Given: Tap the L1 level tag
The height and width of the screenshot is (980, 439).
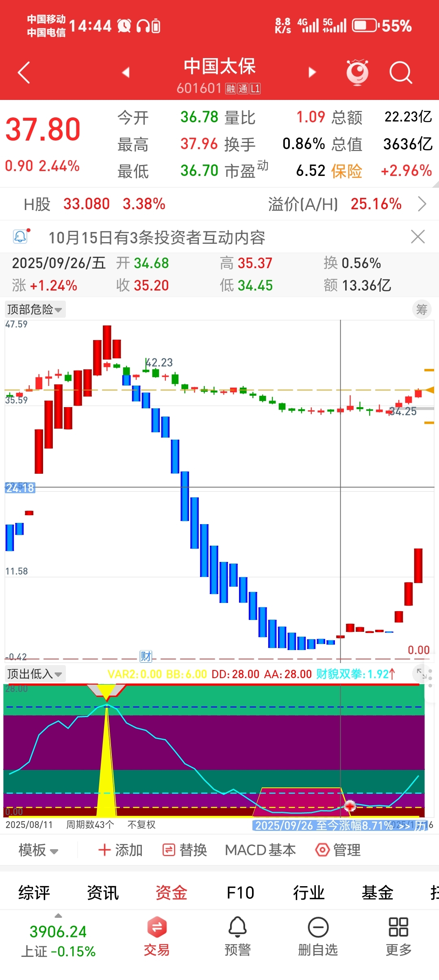Looking at the screenshot, I should click(255, 89).
